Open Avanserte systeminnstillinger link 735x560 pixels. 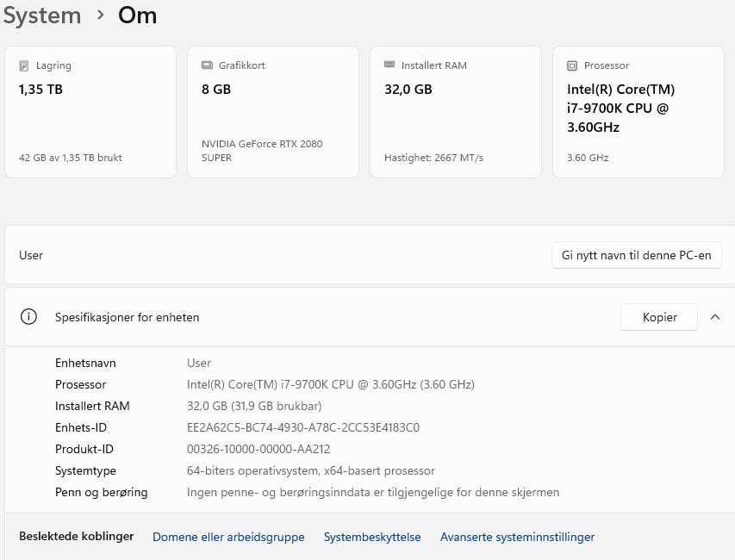pos(517,537)
